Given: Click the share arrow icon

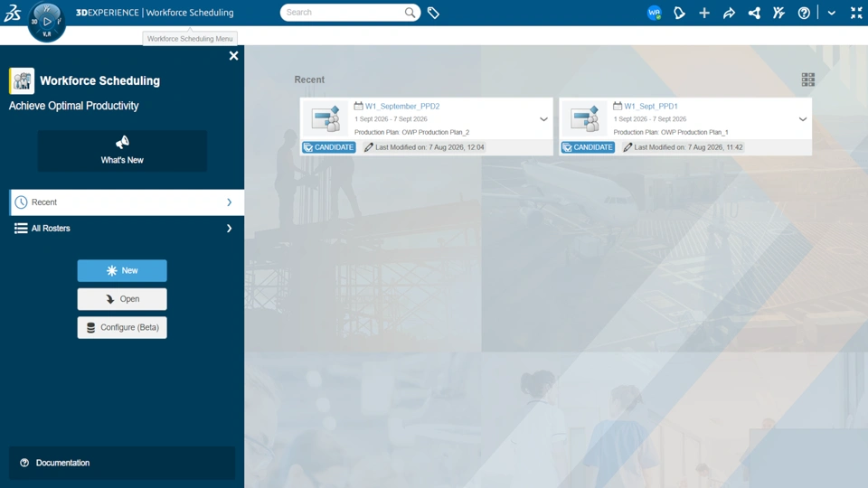Looking at the screenshot, I should click(729, 13).
